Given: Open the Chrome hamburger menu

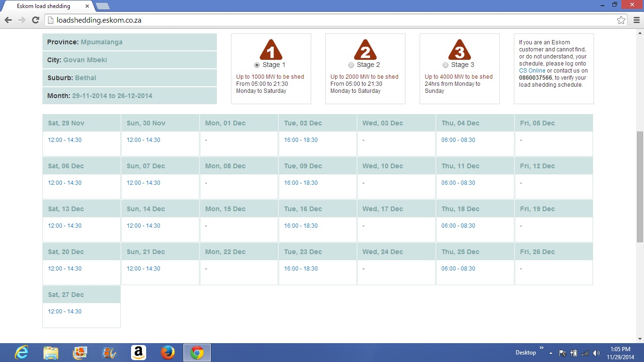Looking at the screenshot, I should point(637,20).
